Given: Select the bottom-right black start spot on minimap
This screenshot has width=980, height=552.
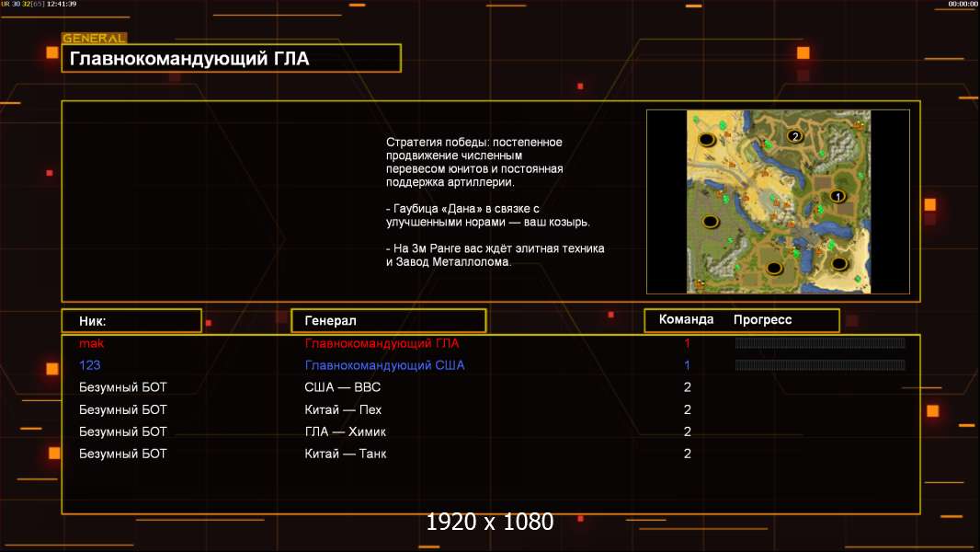Looking at the screenshot, I should click(839, 264).
